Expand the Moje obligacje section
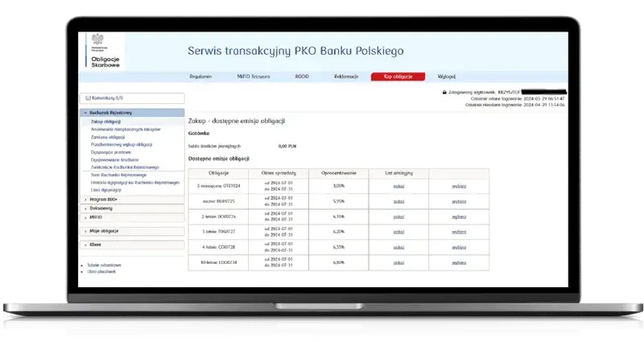This screenshot has height=342, width=644. 132,231
